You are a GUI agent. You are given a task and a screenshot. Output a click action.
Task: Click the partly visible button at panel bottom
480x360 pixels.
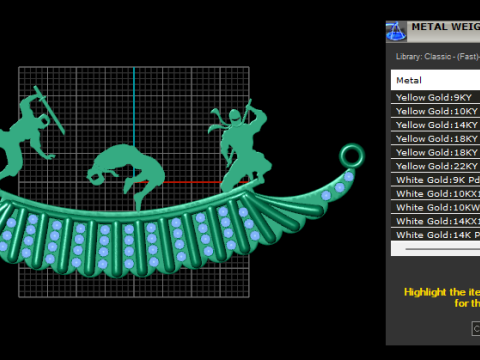tap(476, 329)
